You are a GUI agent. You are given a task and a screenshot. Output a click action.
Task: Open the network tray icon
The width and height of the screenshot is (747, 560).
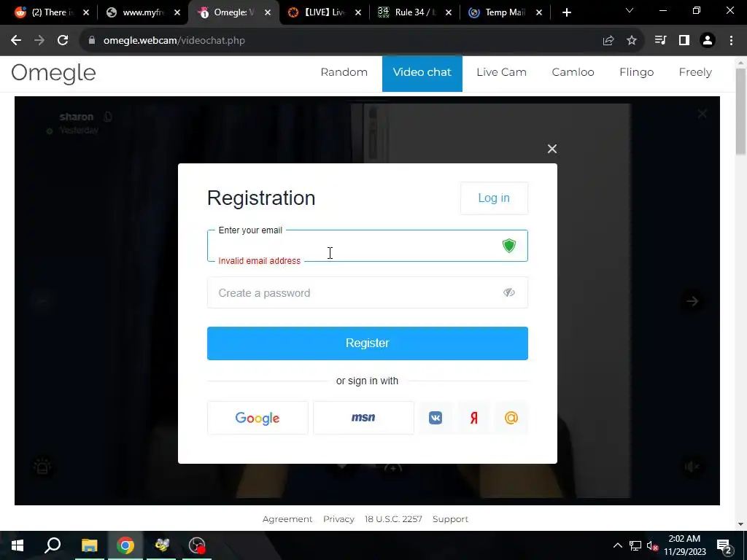(x=635, y=545)
